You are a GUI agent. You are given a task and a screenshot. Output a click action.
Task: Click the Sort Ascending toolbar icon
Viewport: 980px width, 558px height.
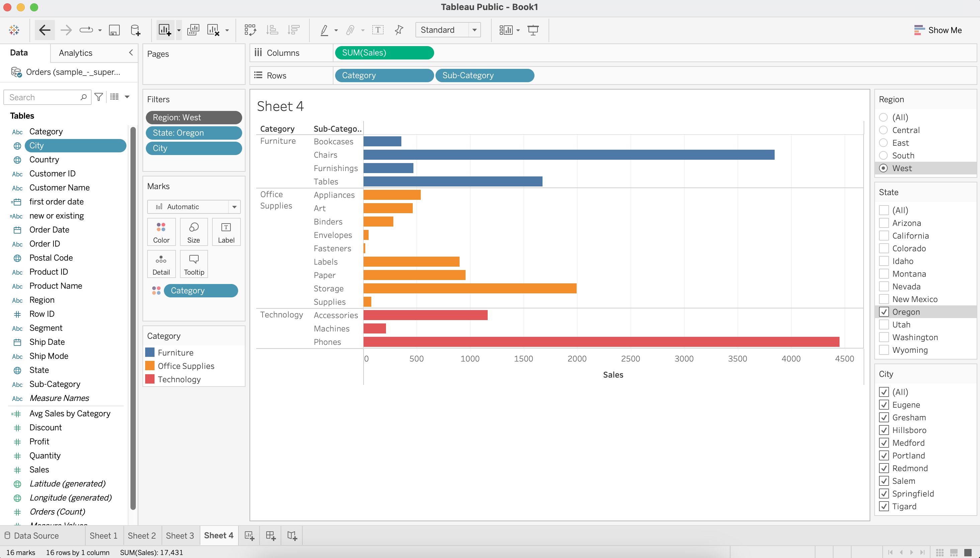pos(272,30)
